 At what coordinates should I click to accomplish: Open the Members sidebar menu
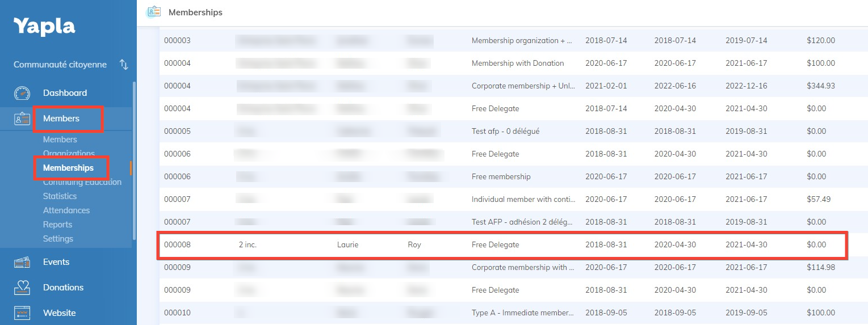pyautogui.click(x=61, y=119)
